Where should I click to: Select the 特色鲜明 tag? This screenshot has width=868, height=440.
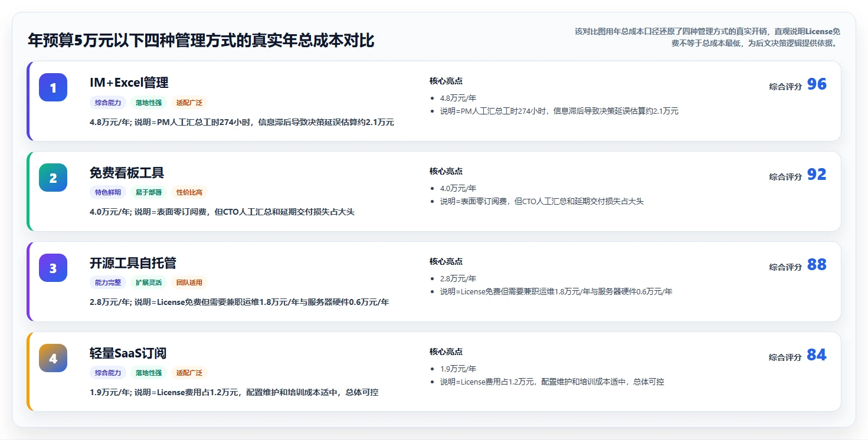[x=108, y=192]
